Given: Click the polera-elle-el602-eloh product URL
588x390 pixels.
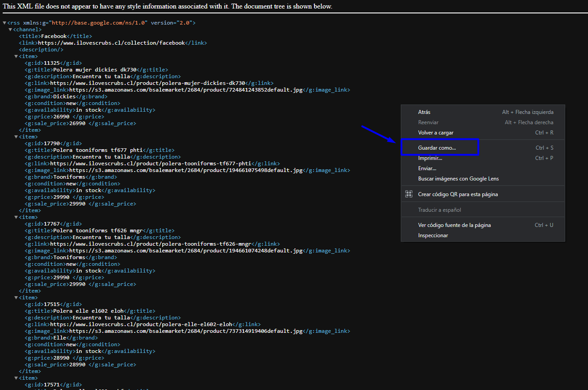Looking at the screenshot, I should [141, 324].
